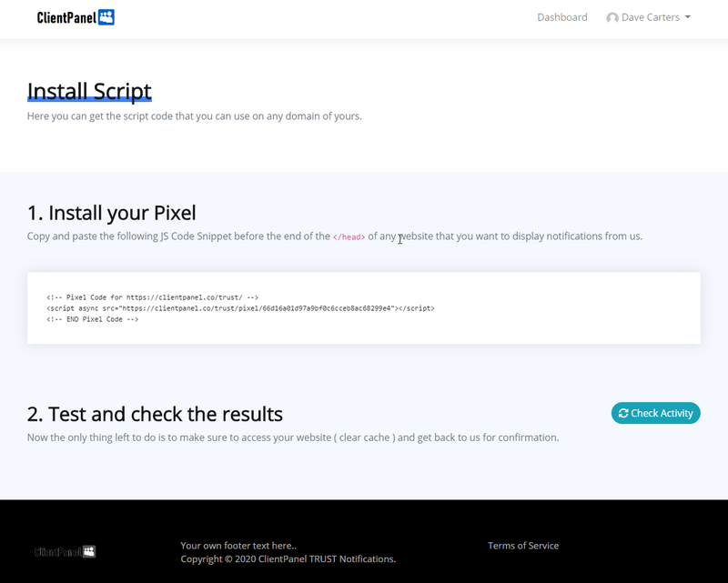
Task: Click the Dave Carters avatar icon
Action: (x=612, y=17)
